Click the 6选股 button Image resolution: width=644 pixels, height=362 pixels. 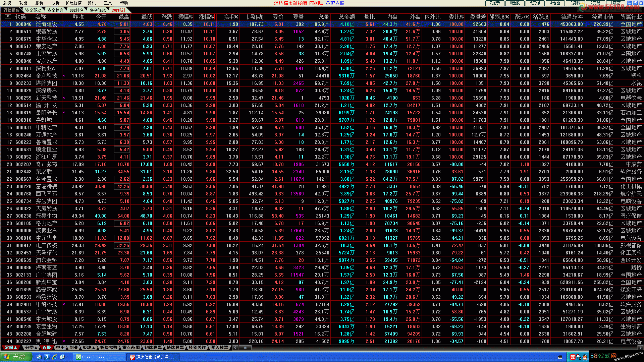point(515,3)
